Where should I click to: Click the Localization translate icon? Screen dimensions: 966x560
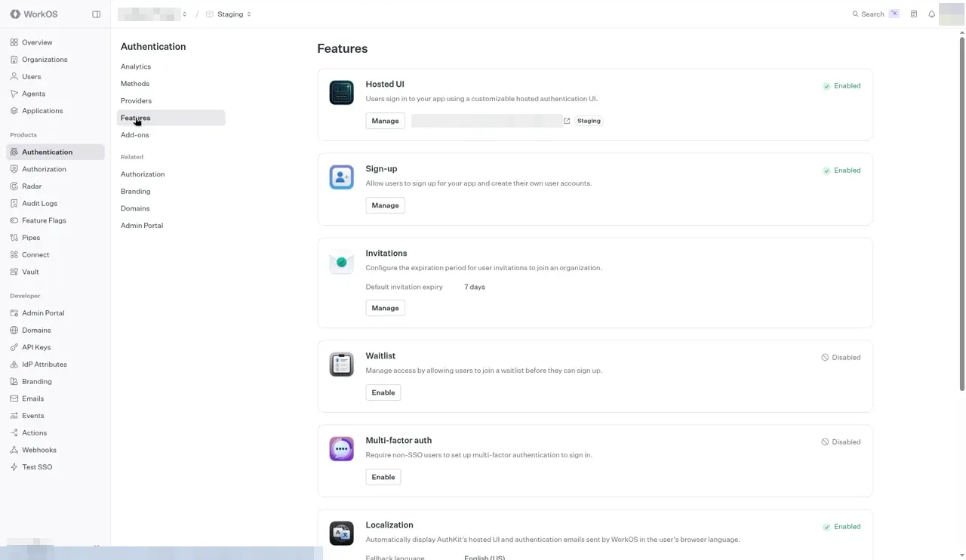pos(341,534)
